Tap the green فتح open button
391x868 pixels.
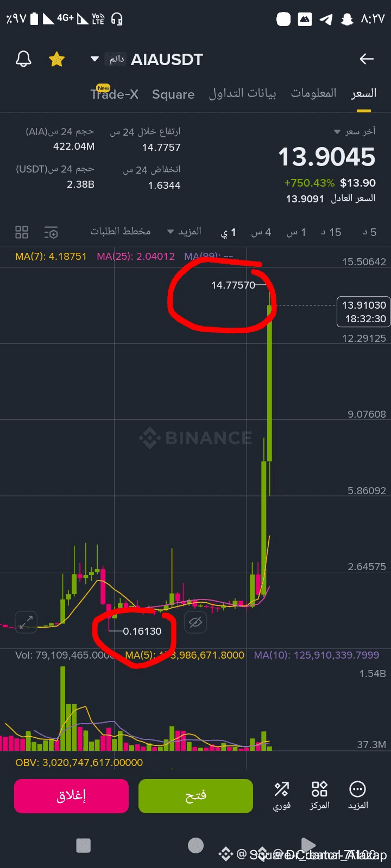(195, 796)
